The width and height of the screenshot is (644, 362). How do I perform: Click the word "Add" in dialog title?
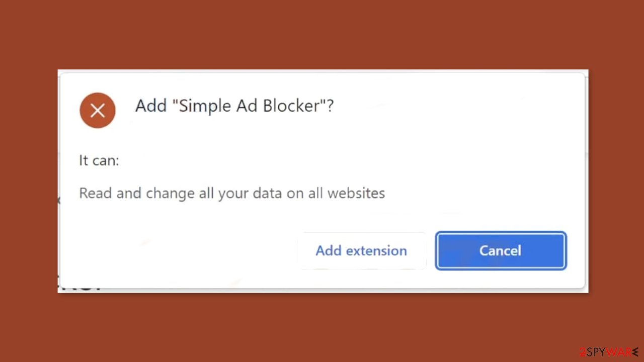point(151,106)
